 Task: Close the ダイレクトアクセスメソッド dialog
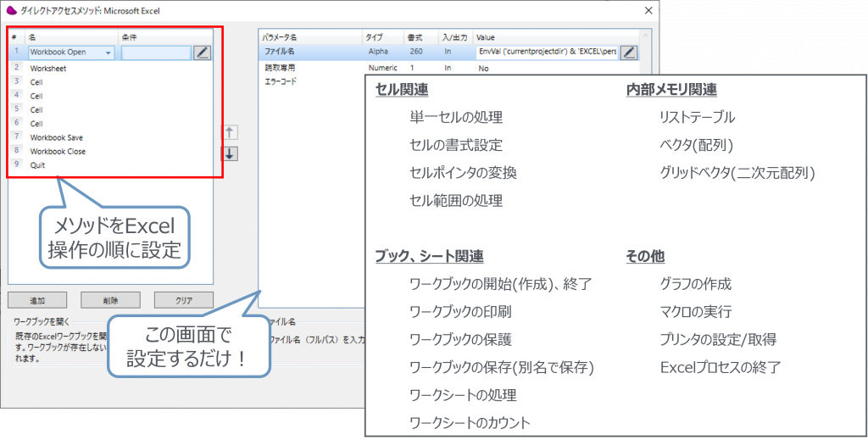tap(649, 11)
